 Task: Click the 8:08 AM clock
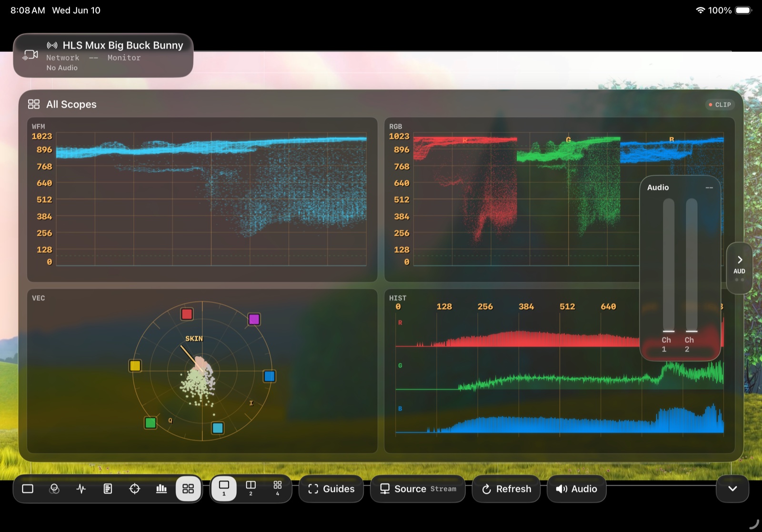click(28, 10)
